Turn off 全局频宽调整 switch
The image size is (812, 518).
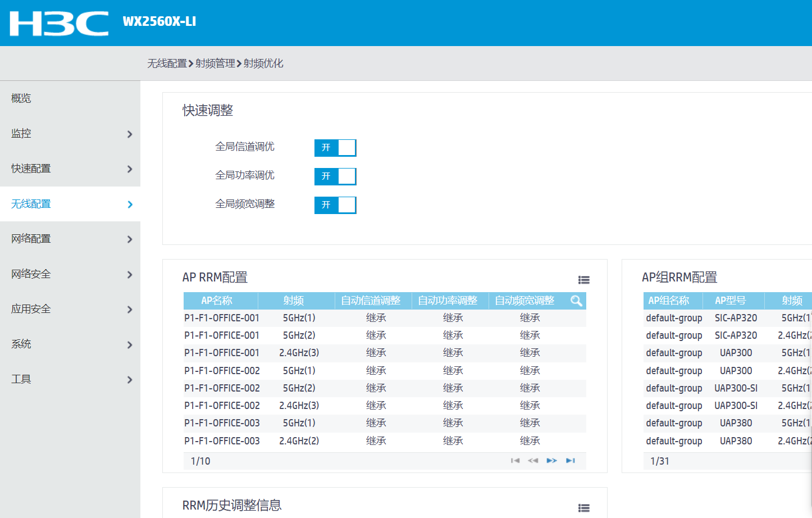pyautogui.click(x=335, y=205)
